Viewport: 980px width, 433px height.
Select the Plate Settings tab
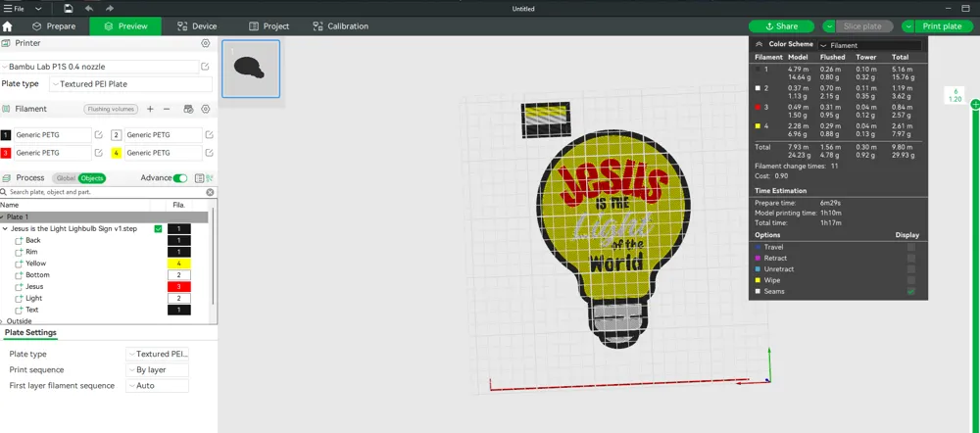coord(30,332)
